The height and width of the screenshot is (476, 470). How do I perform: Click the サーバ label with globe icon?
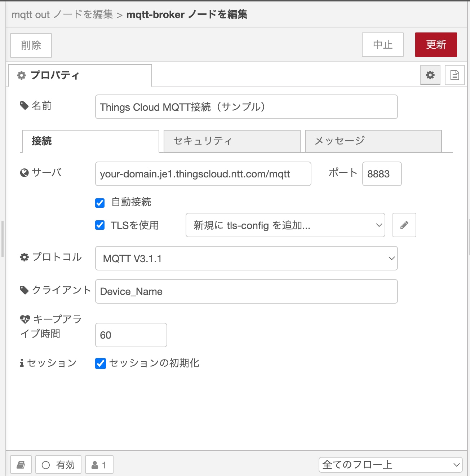pyautogui.click(x=41, y=172)
